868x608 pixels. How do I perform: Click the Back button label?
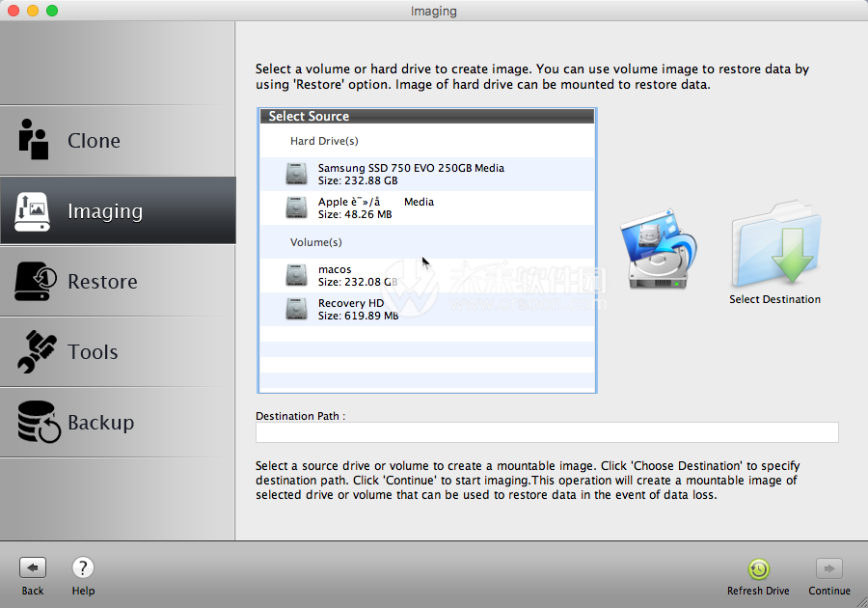pos(33,591)
